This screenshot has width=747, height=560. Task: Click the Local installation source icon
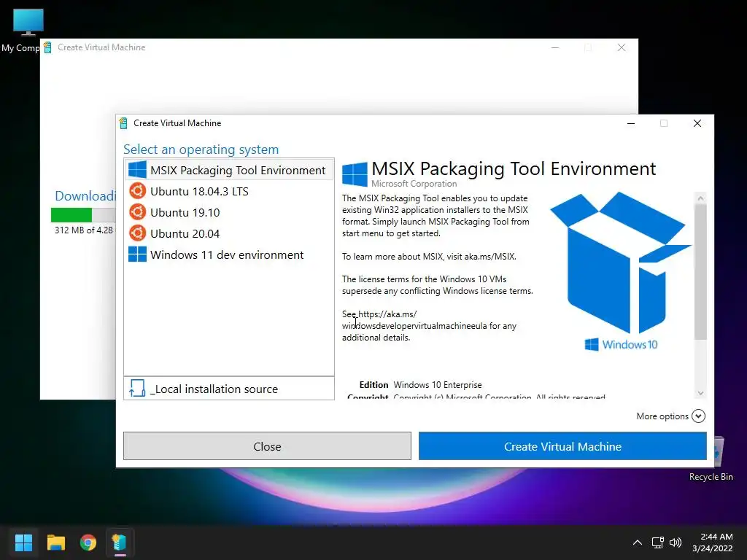(x=136, y=388)
